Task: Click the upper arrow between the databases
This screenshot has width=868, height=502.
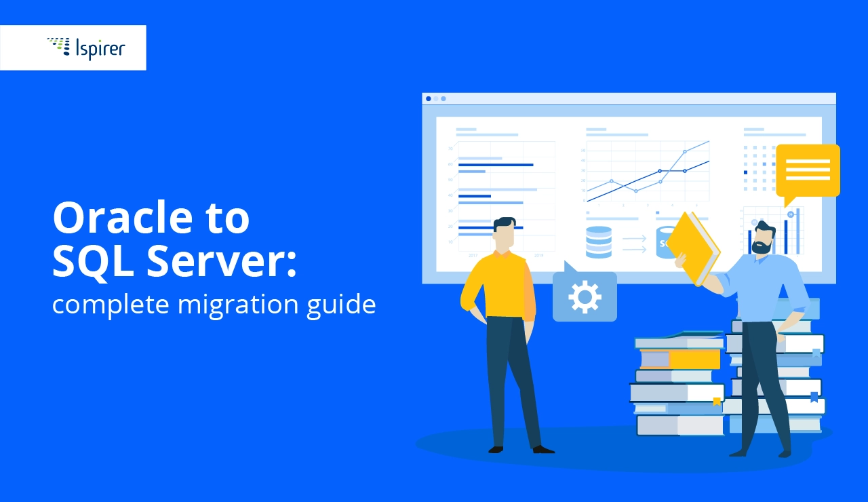Action: point(634,238)
